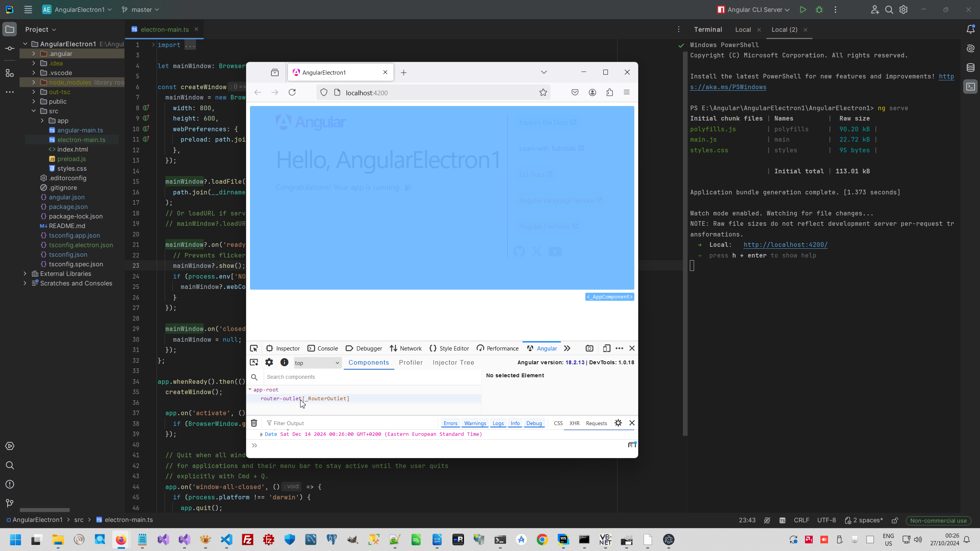Open the Commit tool window icon

(x=10, y=49)
